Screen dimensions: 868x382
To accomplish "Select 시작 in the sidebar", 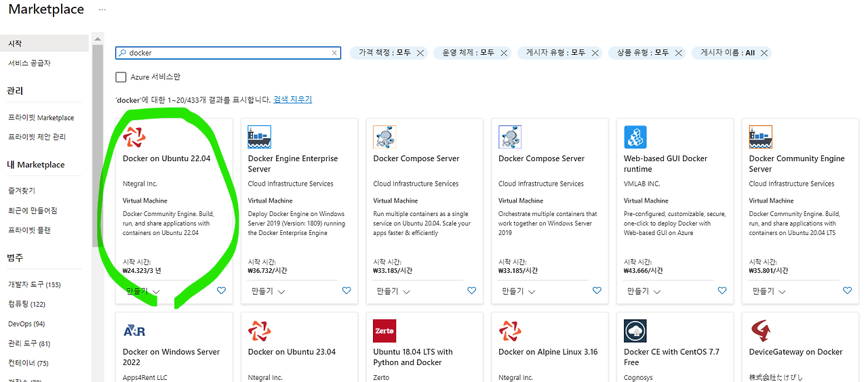I will 44,43.
